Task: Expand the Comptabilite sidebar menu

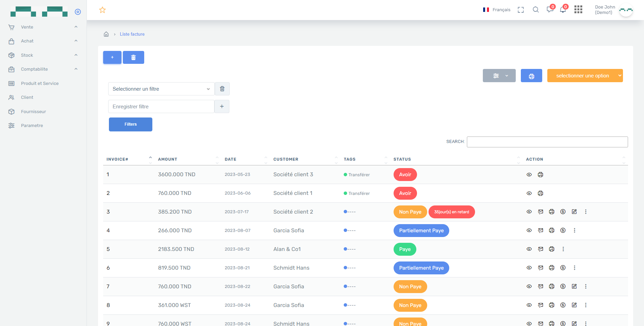Action: coord(43,69)
